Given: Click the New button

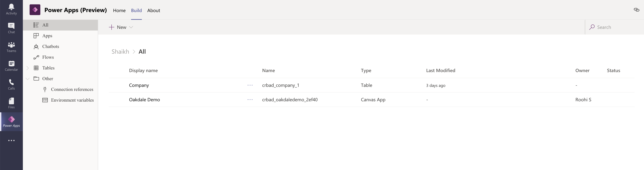Looking at the screenshot, I should (x=121, y=27).
